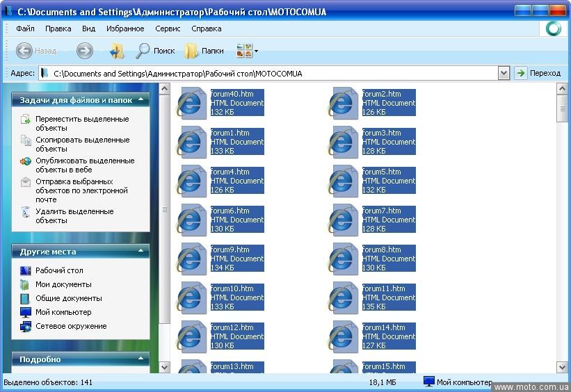Click left task pane scroll down arrow
This screenshot has height=392, width=571.
coord(165,367)
